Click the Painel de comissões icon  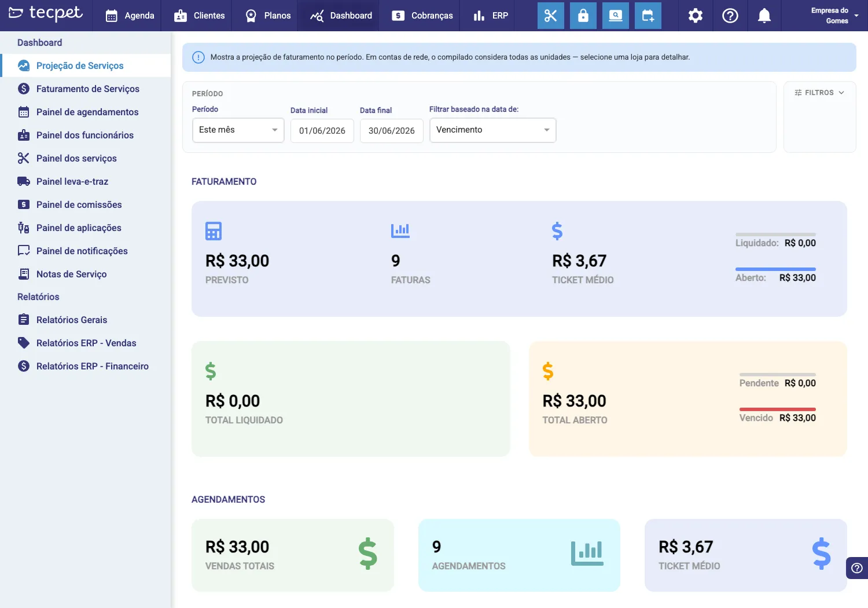pyautogui.click(x=24, y=204)
